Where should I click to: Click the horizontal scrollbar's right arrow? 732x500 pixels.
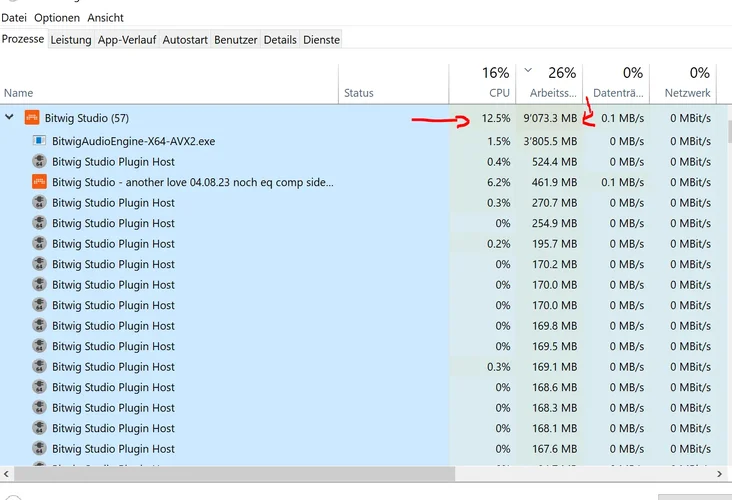tap(719, 474)
